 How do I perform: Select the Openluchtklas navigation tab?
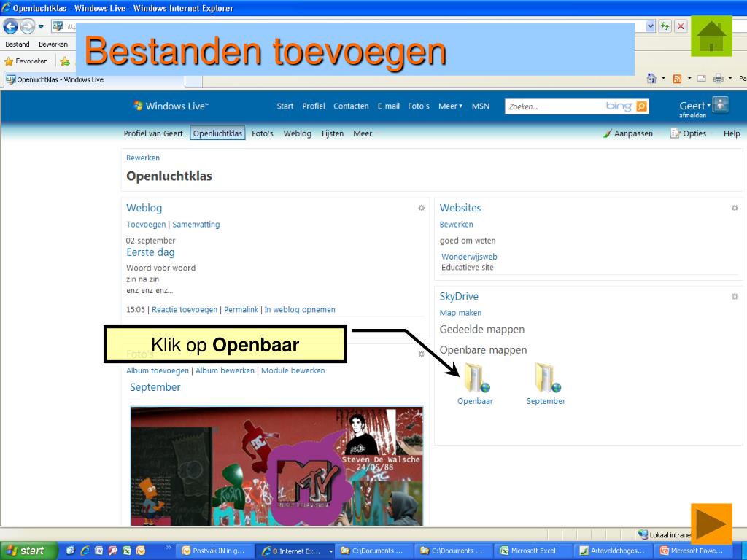tap(217, 133)
